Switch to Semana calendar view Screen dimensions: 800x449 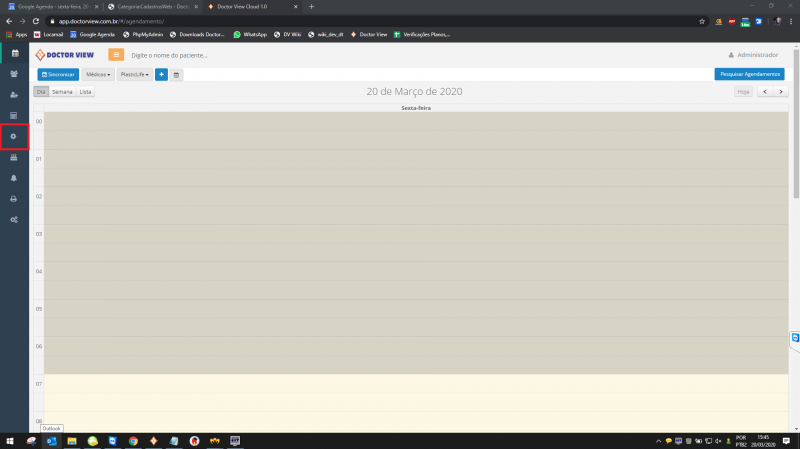coord(62,92)
